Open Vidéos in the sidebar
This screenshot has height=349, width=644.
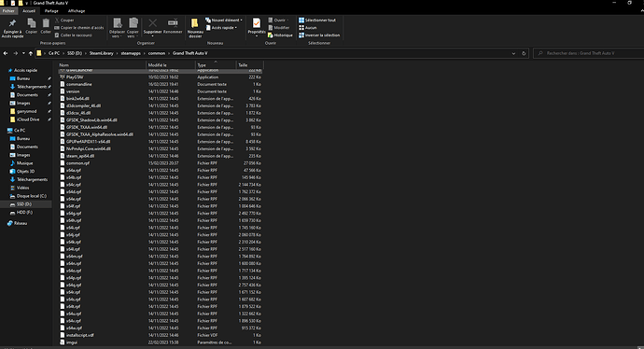pyautogui.click(x=23, y=188)
